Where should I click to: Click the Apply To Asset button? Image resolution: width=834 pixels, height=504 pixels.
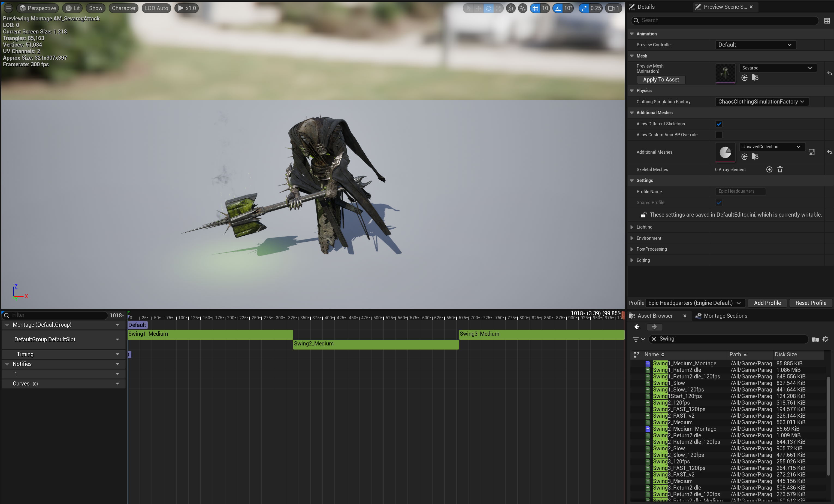[661, 80]
